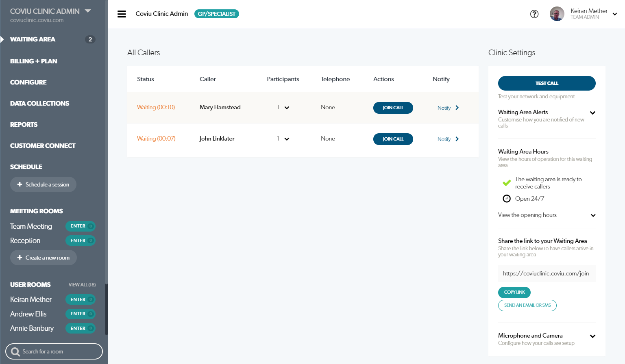
Task: Click the sidebar scrollbar
Action: point(107,309)
